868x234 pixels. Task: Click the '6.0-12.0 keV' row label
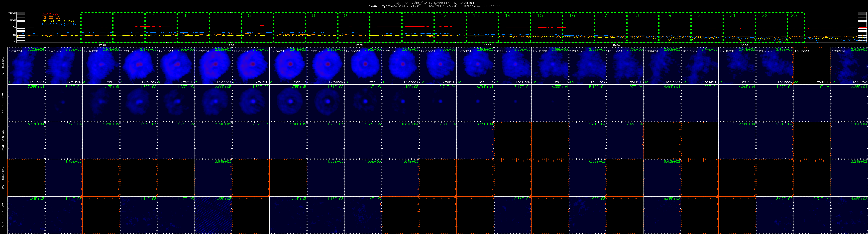pos(3,103)
